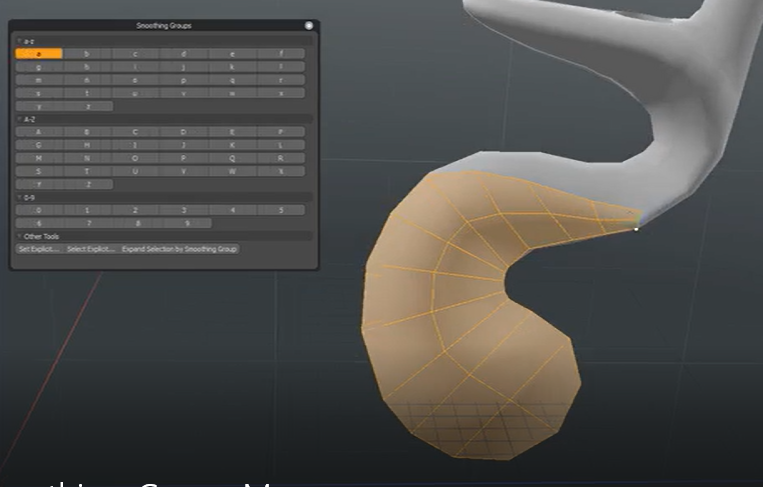Assign smoothing group uppercase 'R'
Viewport: 763px width, 487px height.
281,158
